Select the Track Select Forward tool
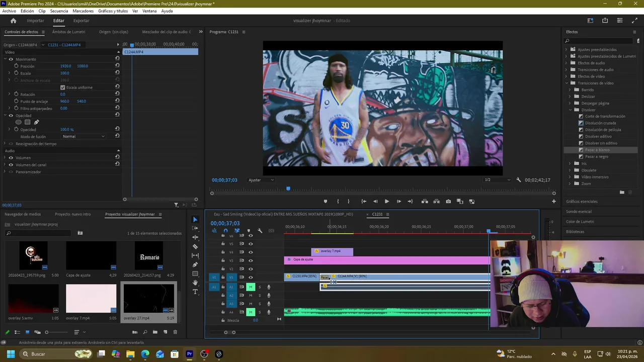644x362 pixels. click(x=195, y=228)
